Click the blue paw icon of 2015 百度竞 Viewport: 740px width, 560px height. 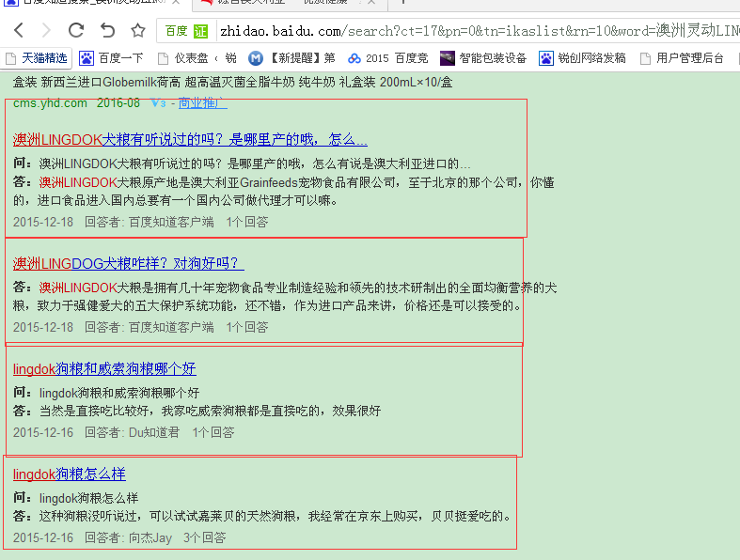[354, 58]
